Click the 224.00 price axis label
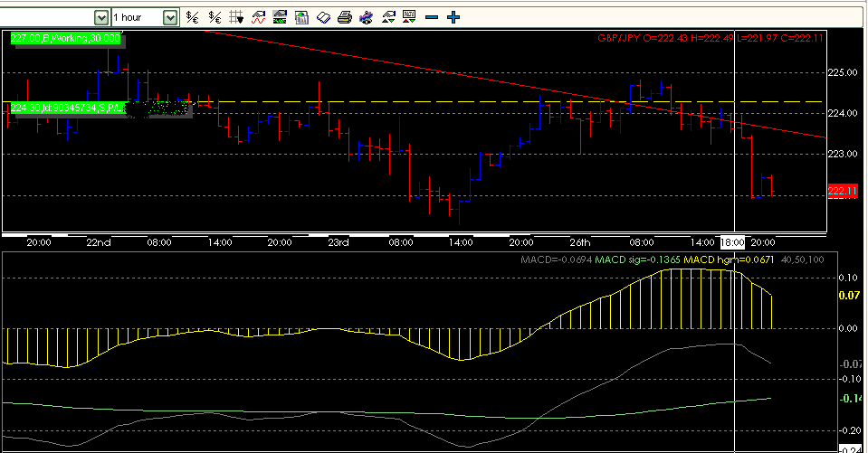 tap(843, 113)
